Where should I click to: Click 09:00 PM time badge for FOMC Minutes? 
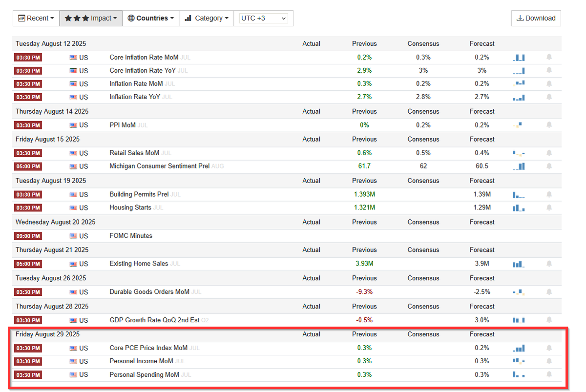(x=28, y=236)
